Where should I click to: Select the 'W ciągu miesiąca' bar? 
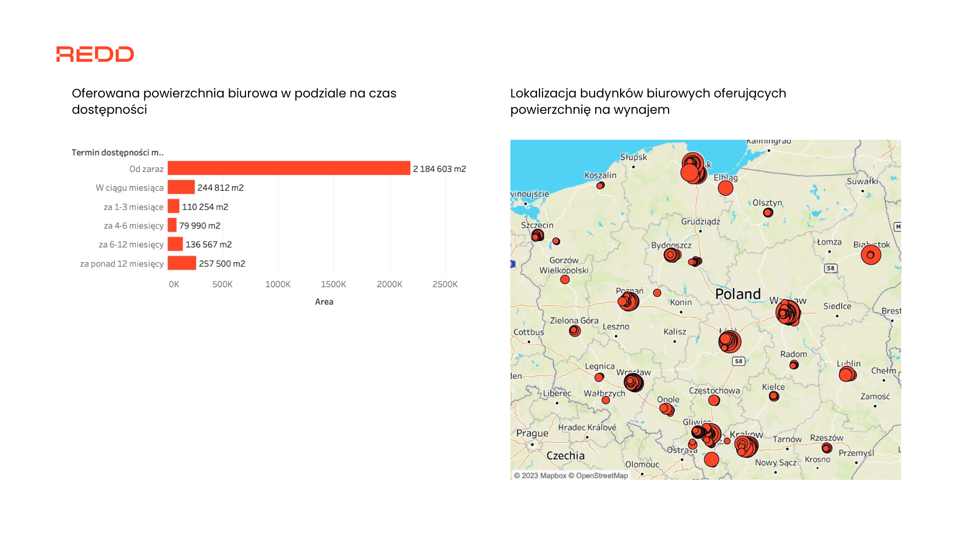pyautogui.click(x=181, y=187)
